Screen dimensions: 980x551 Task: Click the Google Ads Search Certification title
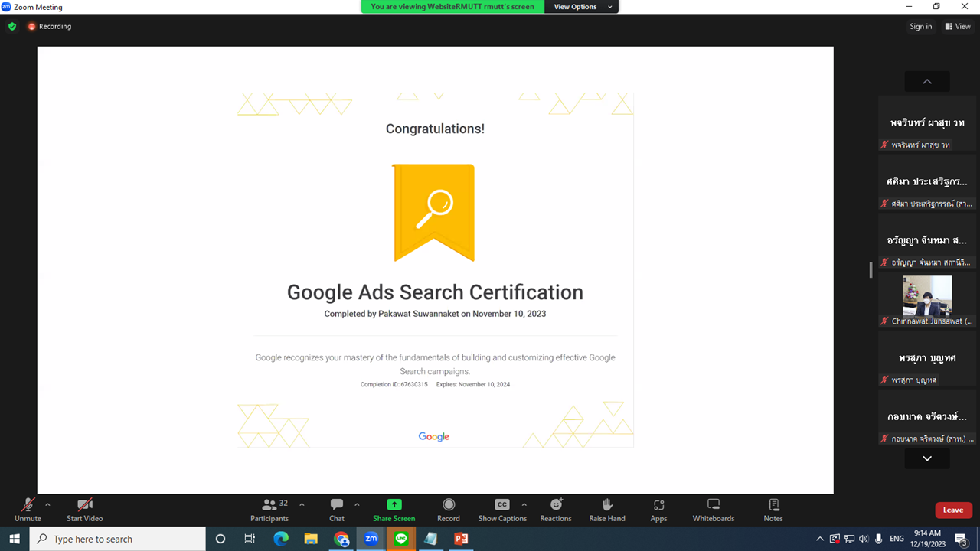(435, 292)
